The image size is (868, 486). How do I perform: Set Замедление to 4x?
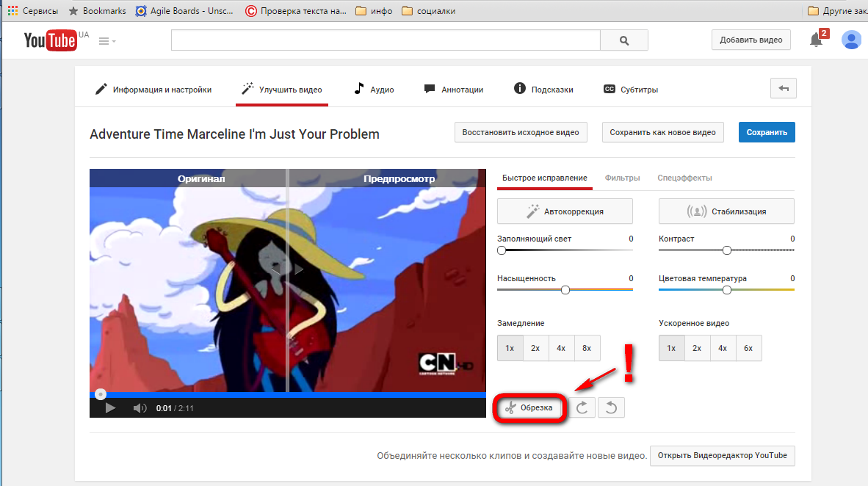(561, 348)
